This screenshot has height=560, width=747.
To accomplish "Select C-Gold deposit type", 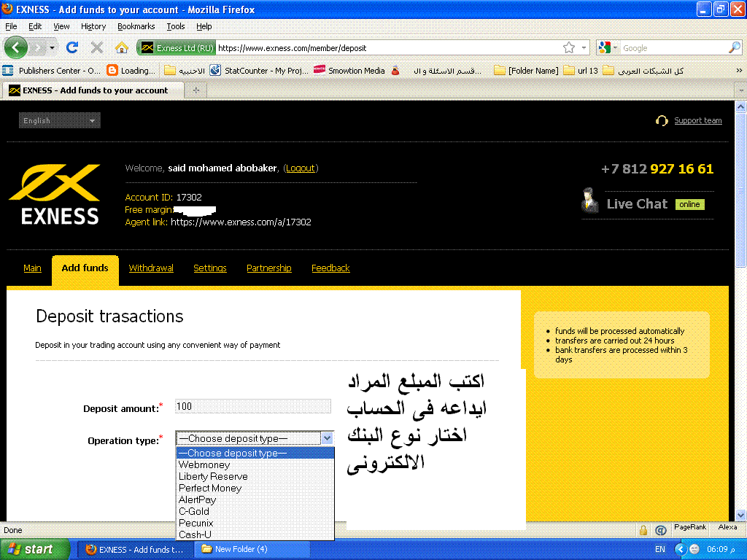I will (x=255, y=511).
